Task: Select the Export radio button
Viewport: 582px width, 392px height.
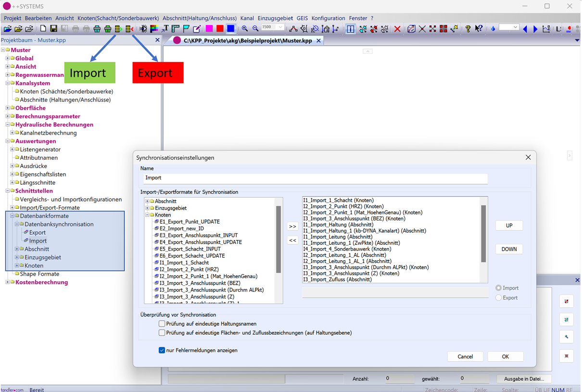Action: [x=499, y=298]
